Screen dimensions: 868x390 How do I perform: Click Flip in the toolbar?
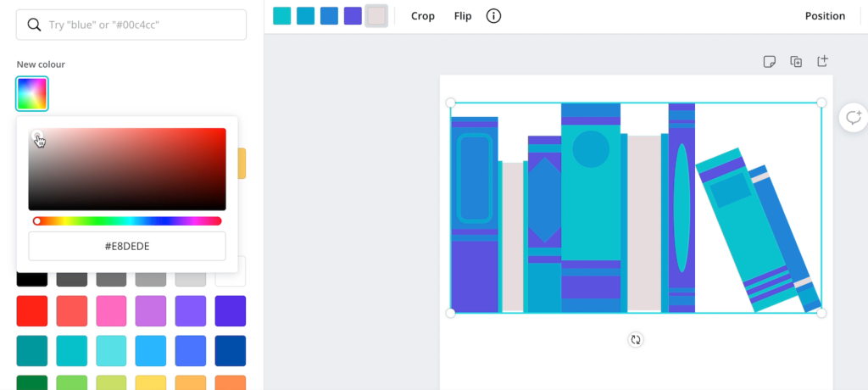point(463,16)
